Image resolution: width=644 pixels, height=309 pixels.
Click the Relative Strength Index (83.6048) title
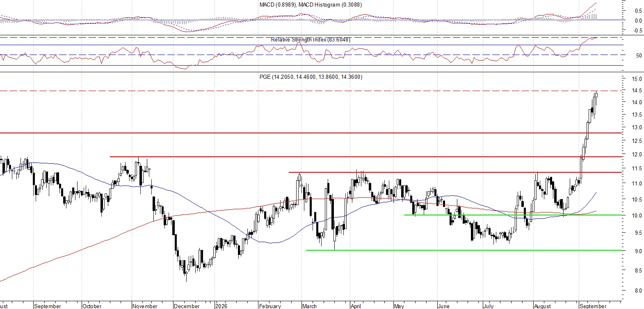coord(311,39)
